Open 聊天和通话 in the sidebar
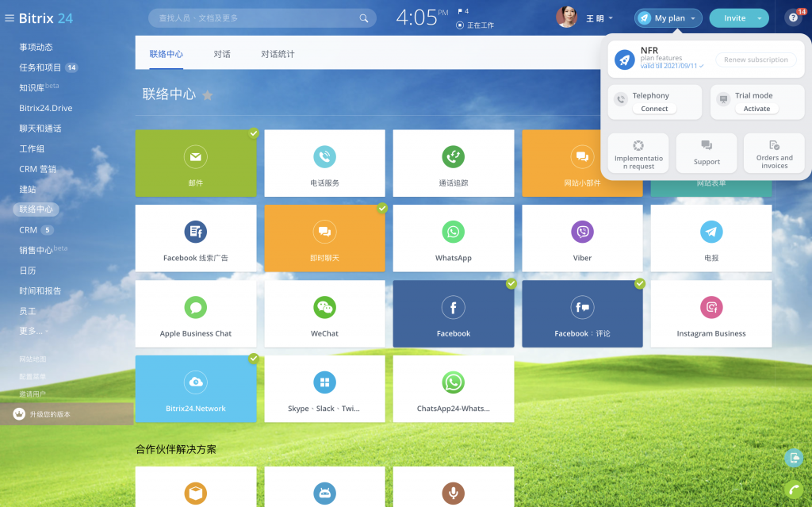Image resolution: width=812 pixels, height=507 pixels. 40,128
